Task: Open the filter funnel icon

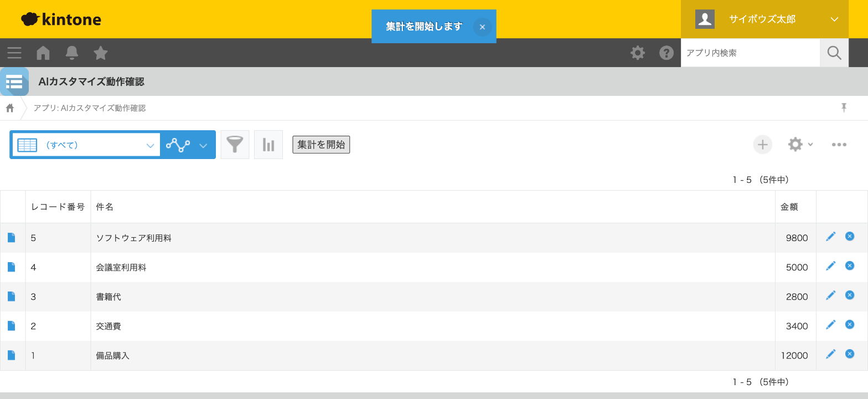Action: [235, 145]
